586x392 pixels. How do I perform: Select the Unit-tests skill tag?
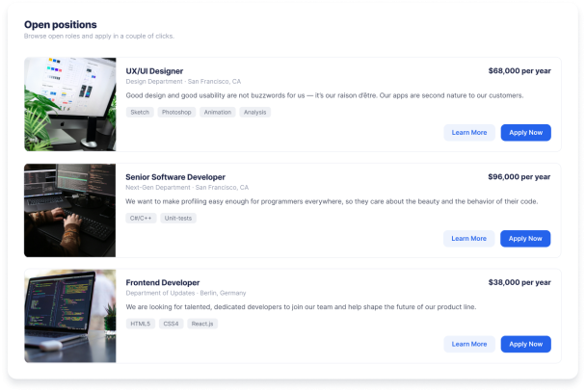click(x=178, y=218)
